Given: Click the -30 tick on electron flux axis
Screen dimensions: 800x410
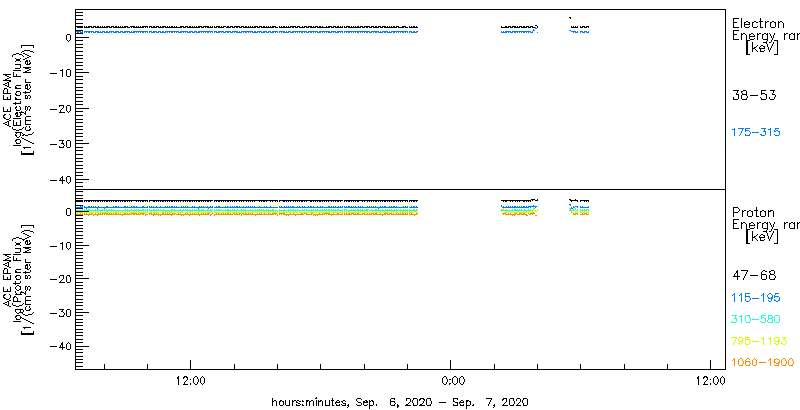Looking at the screenshot, I should coord(61,144).
